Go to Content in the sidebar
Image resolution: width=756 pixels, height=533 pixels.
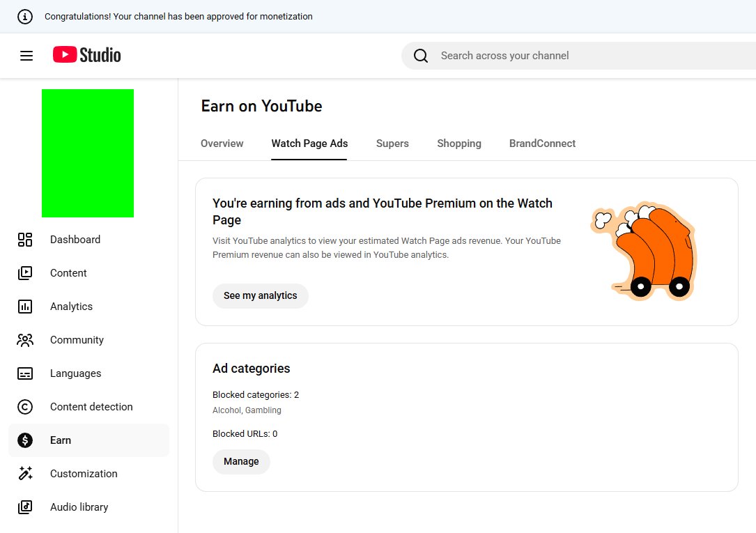tap(88, 272)
